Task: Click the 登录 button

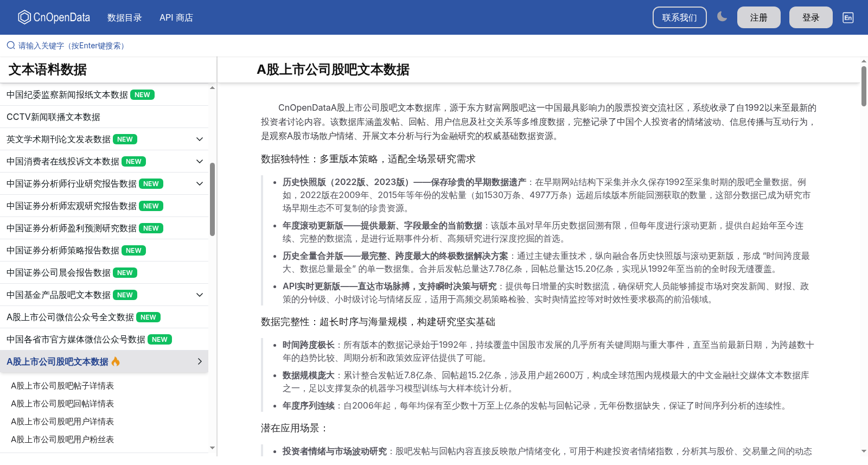Action: coord(810,17)
